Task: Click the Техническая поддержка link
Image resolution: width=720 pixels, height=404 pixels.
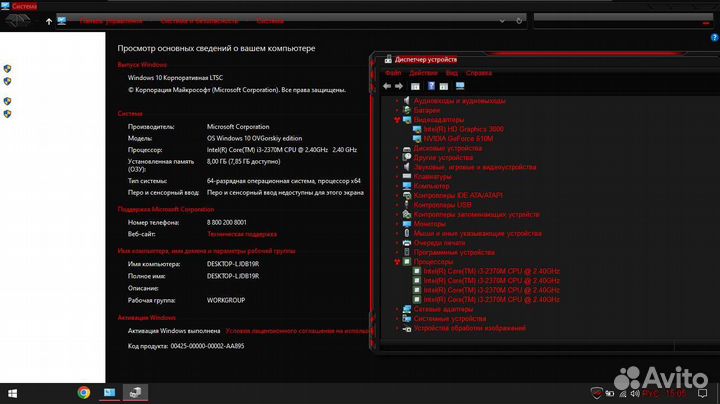Action: coord(241,233)
